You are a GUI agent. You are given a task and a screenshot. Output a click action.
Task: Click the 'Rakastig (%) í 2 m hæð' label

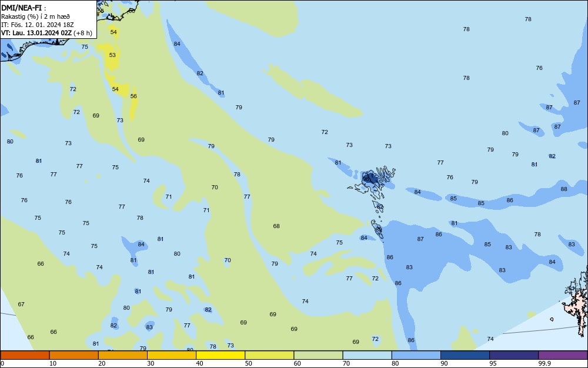(35, 16)
